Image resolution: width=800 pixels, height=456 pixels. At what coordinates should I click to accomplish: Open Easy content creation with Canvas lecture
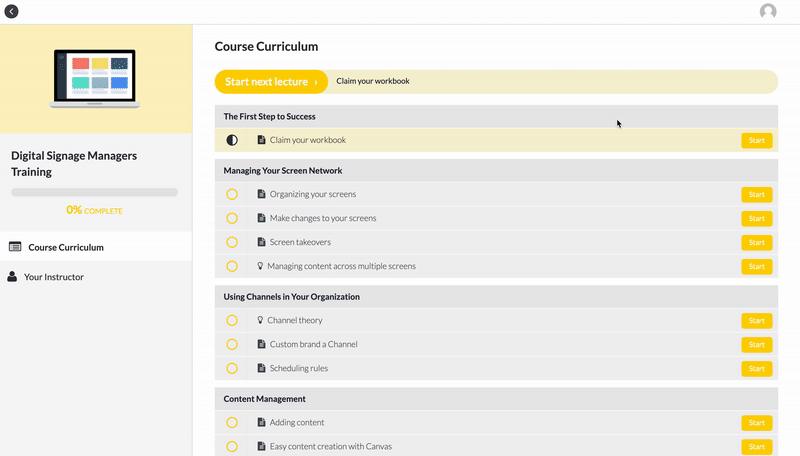click(x=756, y=446)
